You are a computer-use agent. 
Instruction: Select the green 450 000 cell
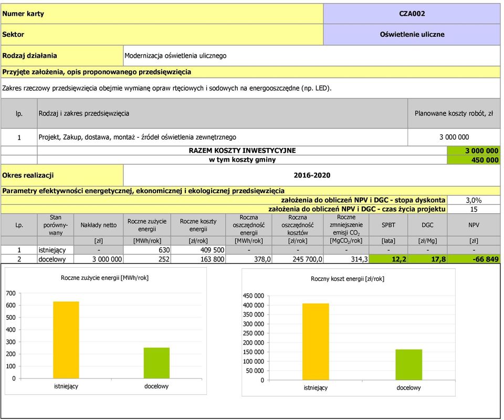coord(474,160)
